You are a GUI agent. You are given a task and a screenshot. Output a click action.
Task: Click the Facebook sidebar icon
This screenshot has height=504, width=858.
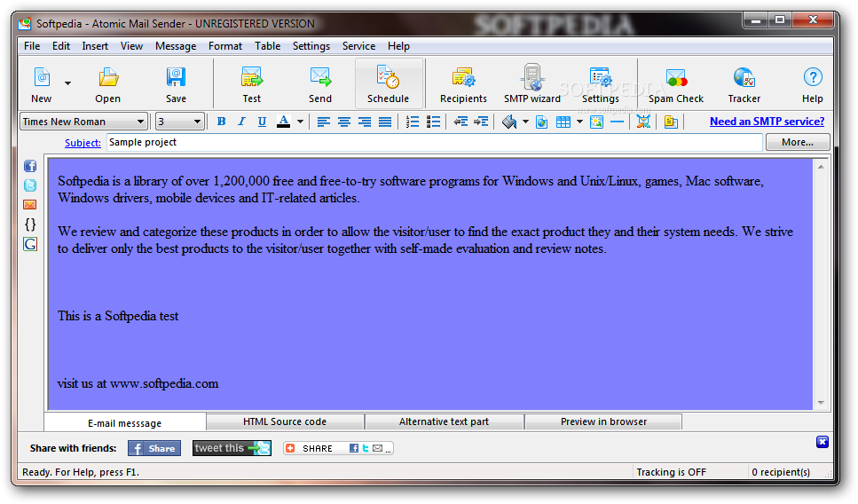pyautogui.click(x=30, y=166)
